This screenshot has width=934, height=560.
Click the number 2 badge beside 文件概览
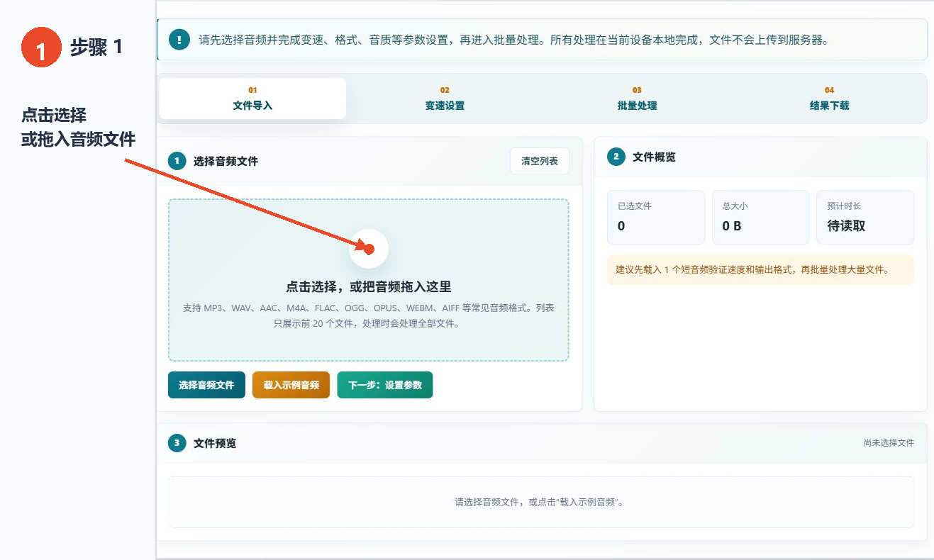(616, 157)
